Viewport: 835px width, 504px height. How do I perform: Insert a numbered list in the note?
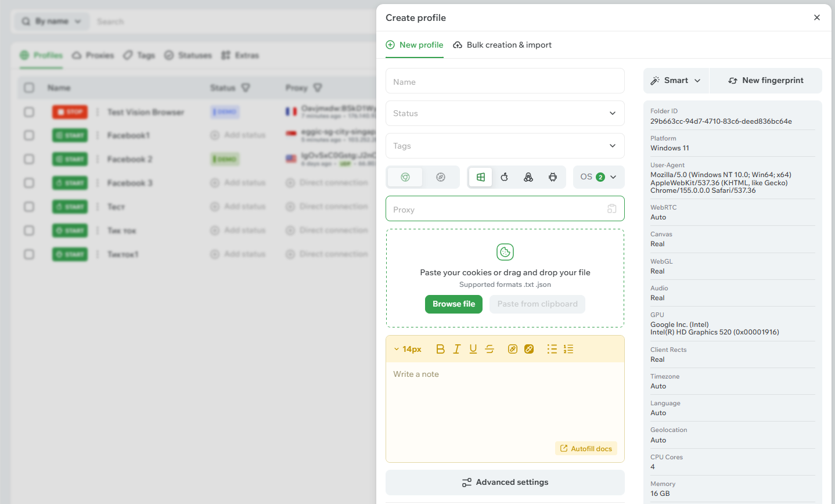(x=568, y=349)
